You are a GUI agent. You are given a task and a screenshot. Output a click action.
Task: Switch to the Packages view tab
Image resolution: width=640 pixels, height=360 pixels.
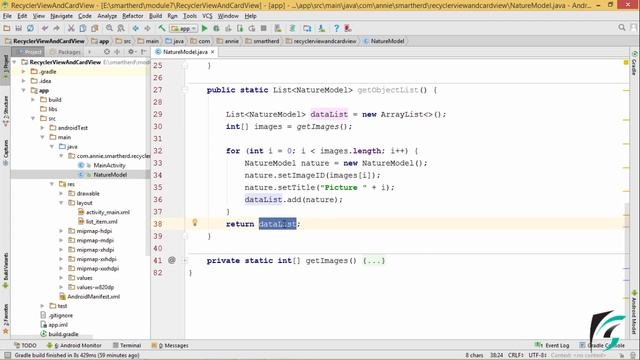(65, 52)
